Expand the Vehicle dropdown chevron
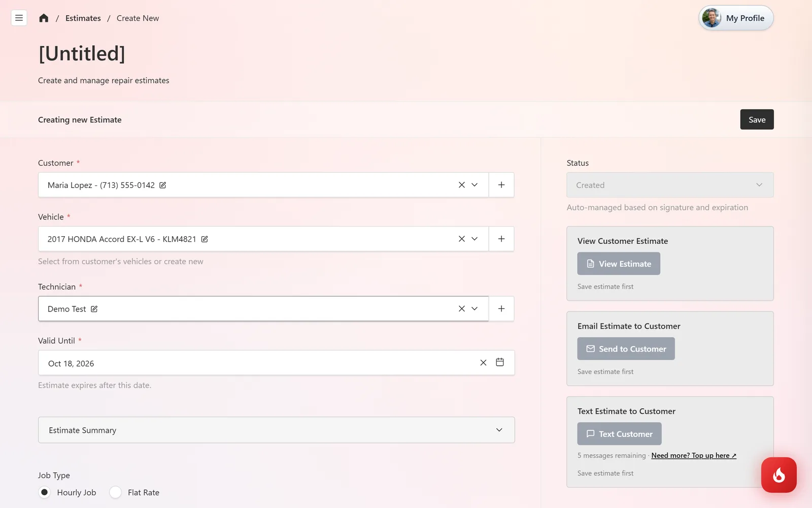The image size is (812, 508). coord(475,239)
